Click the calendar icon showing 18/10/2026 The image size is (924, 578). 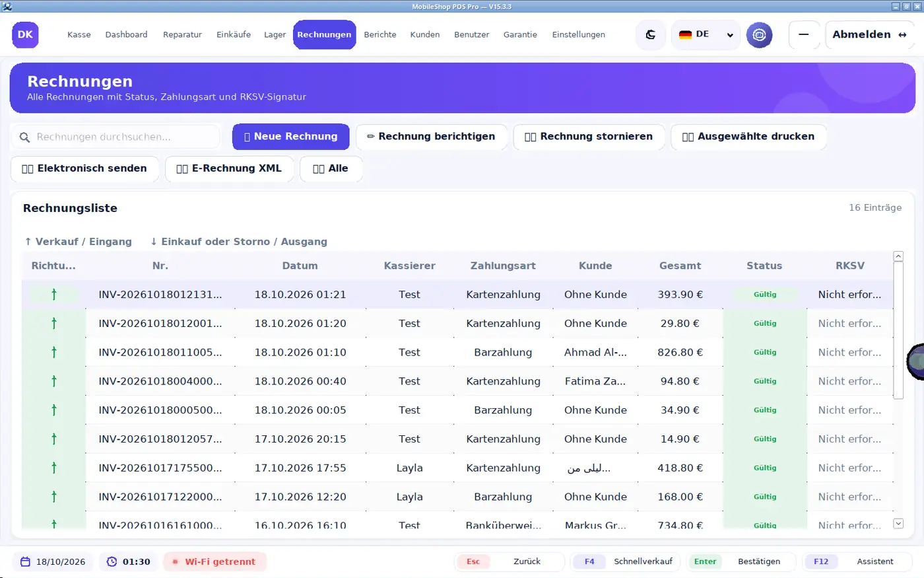coord(25,561)
